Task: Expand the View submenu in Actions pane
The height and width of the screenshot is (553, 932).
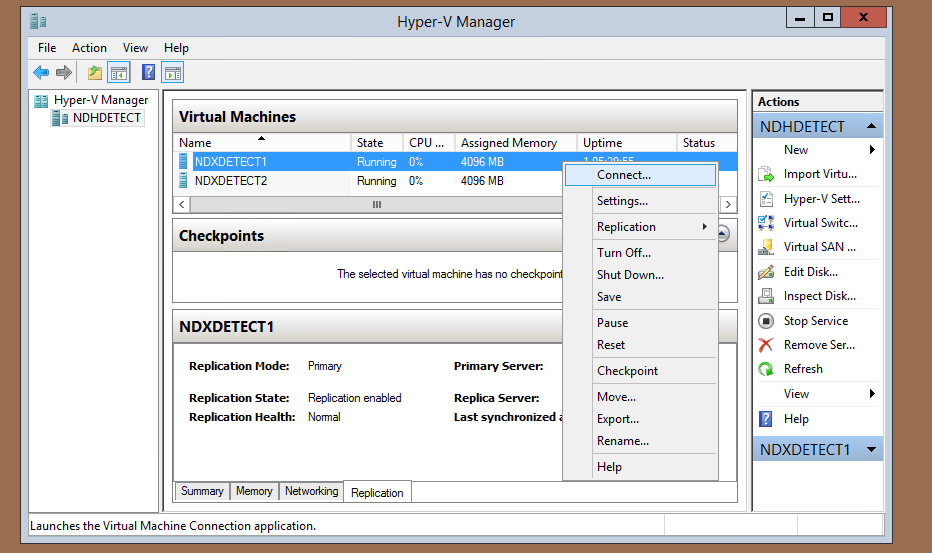Action: [x=872, y=394]
